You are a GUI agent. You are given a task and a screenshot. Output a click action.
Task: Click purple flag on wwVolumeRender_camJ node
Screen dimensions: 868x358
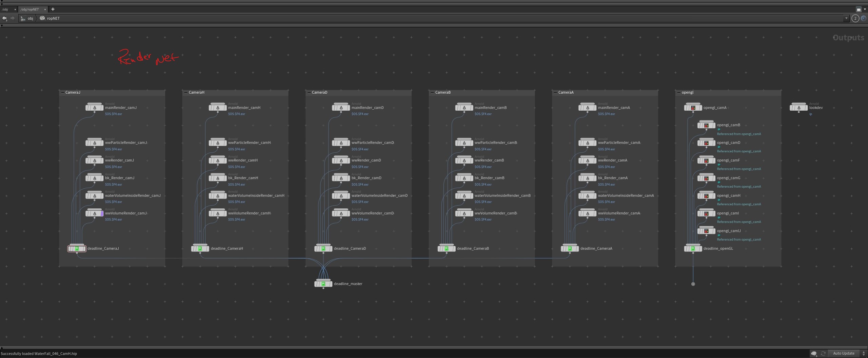tap(102, 213)
